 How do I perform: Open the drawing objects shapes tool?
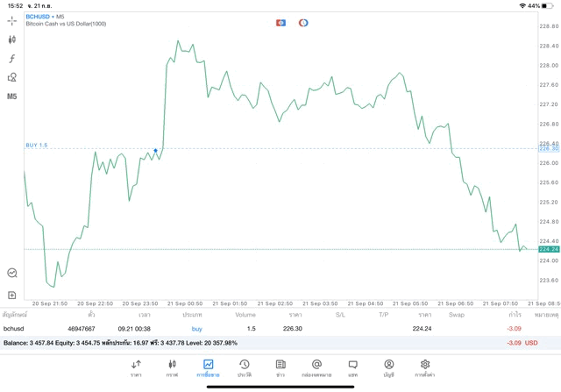point(12,77)
